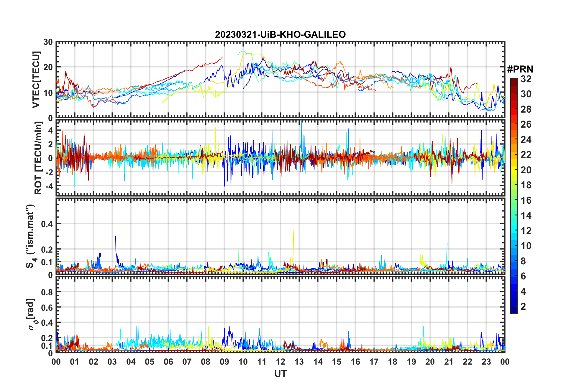Click PRN colorbar tick label 12
Screen dimensions: 561x392
[x=526, y=230]
